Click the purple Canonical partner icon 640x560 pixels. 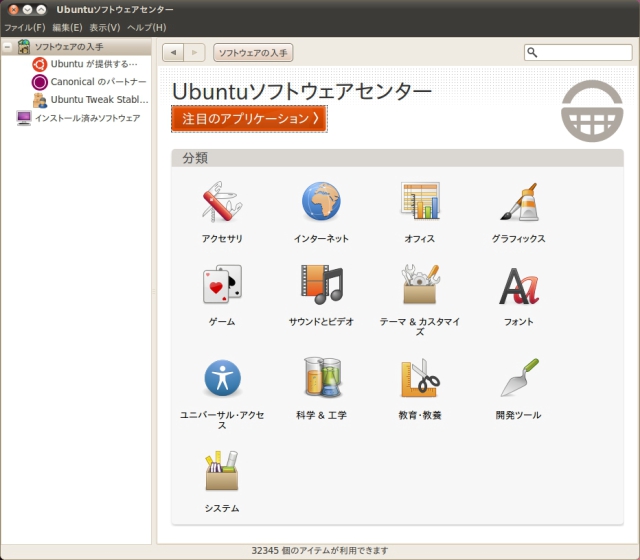coord(40,82)
